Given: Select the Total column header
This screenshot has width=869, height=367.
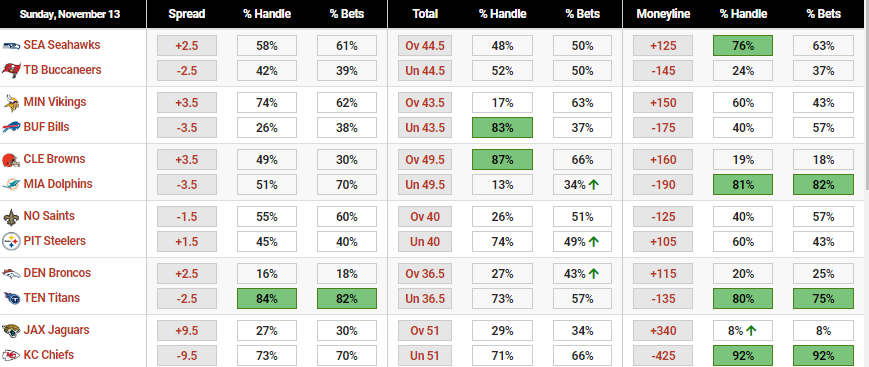Looking at the screenshot, I should 425,14.
